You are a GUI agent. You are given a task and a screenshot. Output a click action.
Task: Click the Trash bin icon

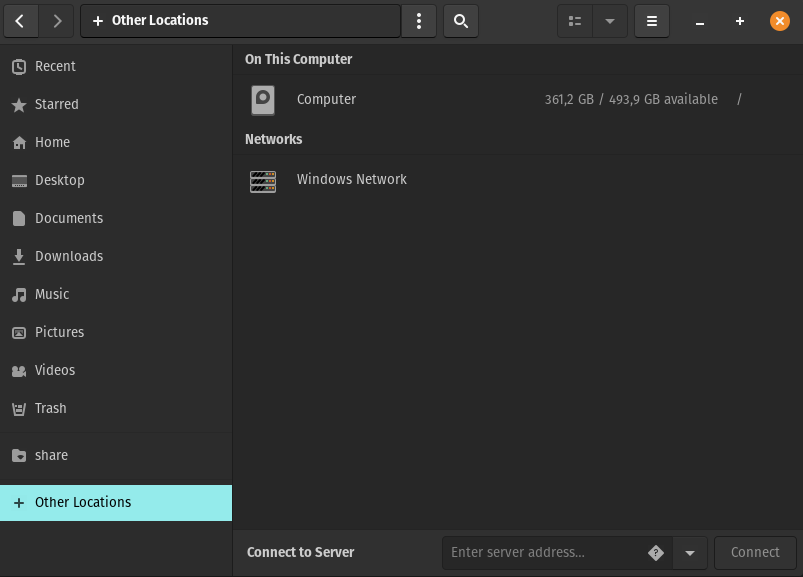(x=19, y=409)
